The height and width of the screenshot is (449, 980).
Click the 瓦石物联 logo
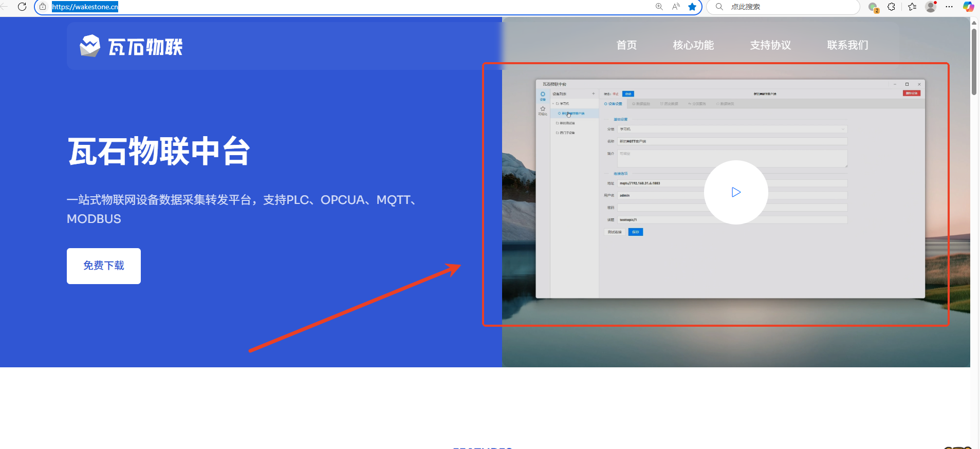click(131, 46)
